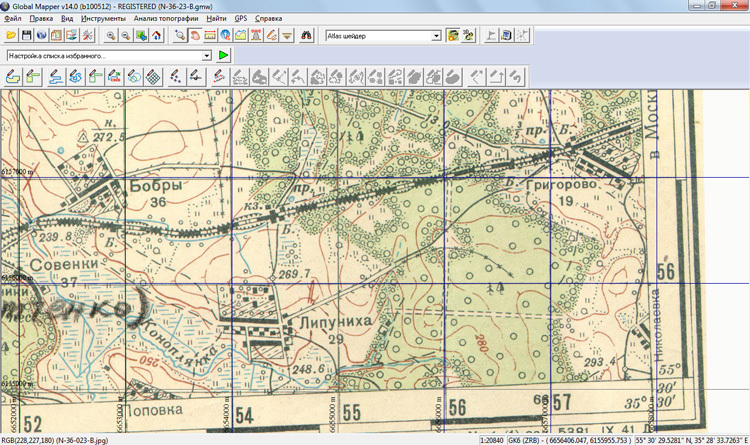The width and height of the screenshot is (750, 445).
Task: Click the Совенки label on the map
Action: point(64,265)
